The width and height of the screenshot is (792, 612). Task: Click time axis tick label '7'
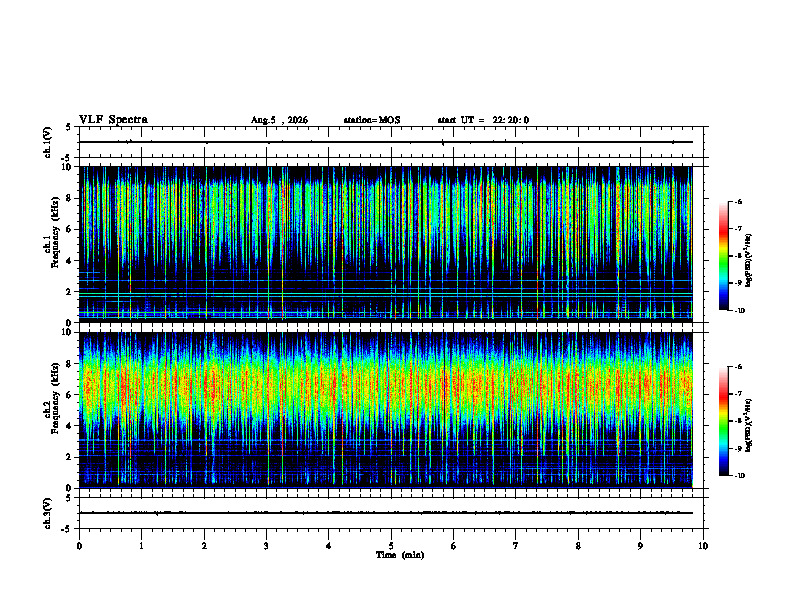coord(516,546)
